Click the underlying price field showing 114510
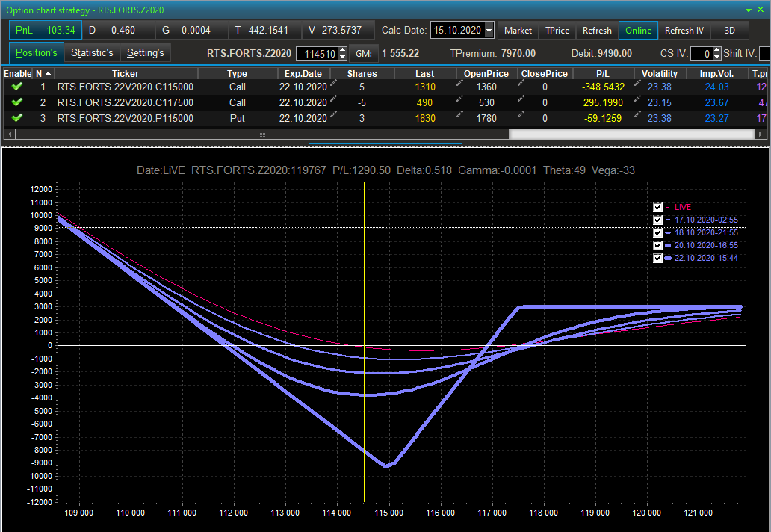 tap(318, 54)
